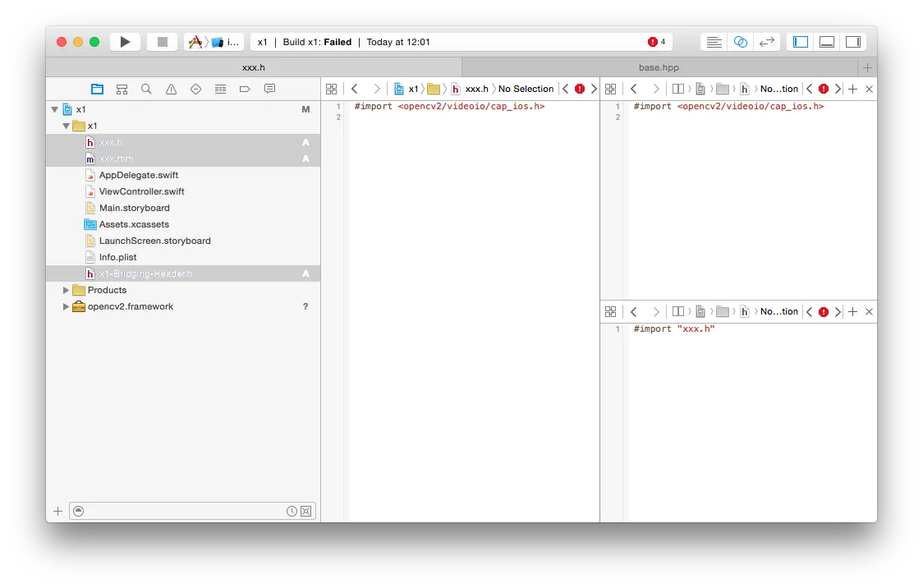The height and width of the screenshot is (588, 923).
Task: Switch to Standard editor mode
Action: [714, 42]
